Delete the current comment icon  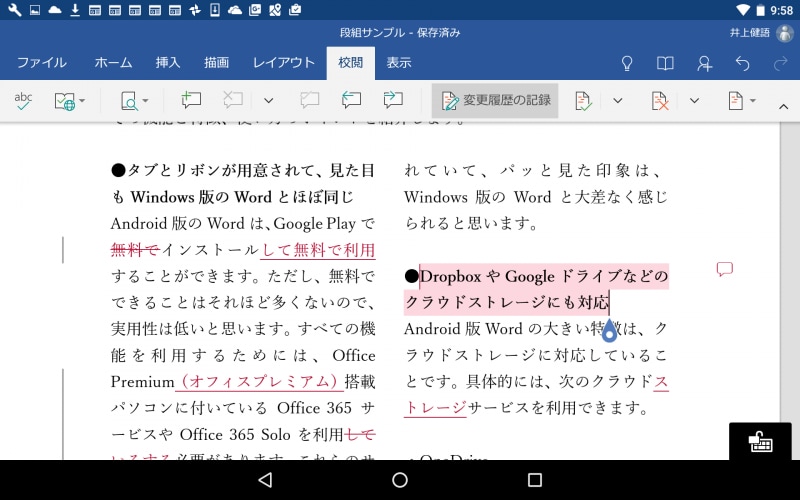coord(232,100)
